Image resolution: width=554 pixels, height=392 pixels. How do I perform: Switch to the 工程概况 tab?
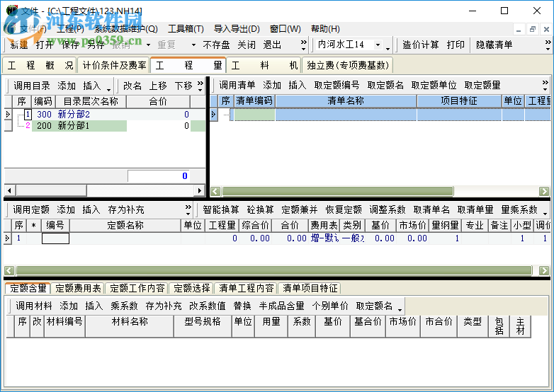pos(40,65)
